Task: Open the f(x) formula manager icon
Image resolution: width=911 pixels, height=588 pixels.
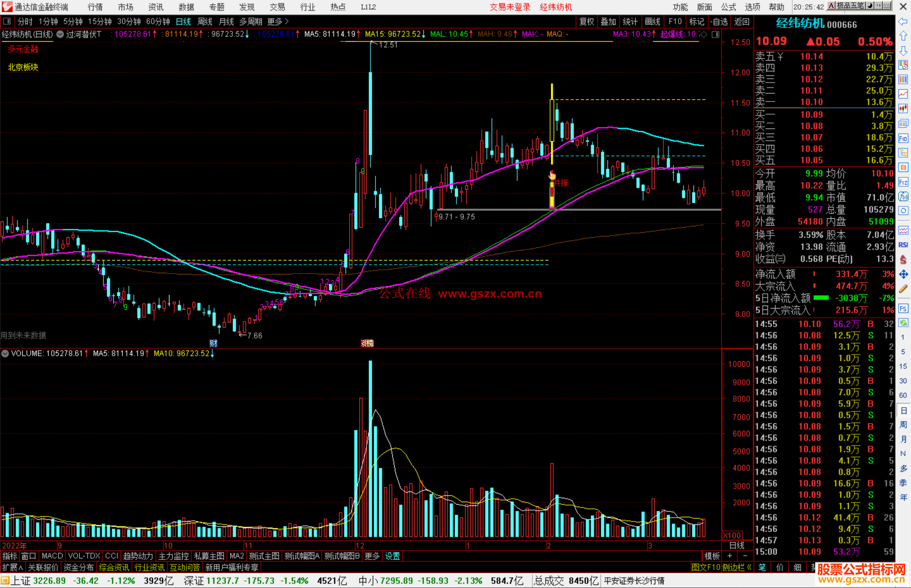Action: (903, 196)
